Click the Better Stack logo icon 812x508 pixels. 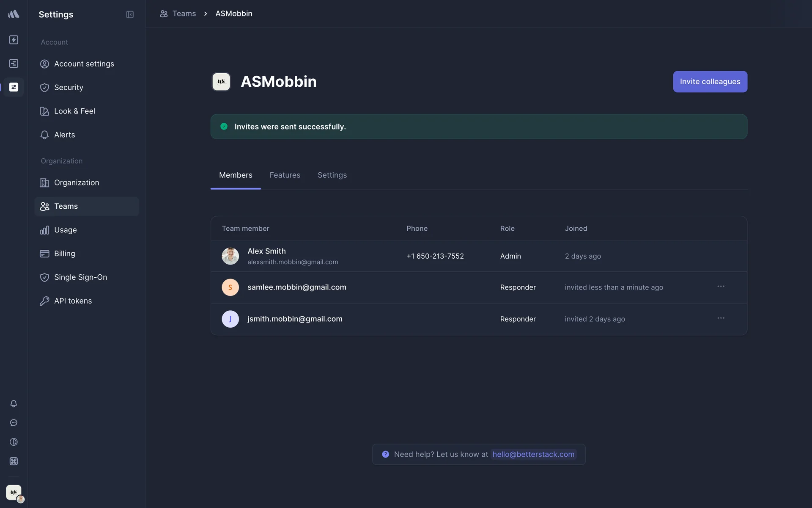(x=14, y=14)
